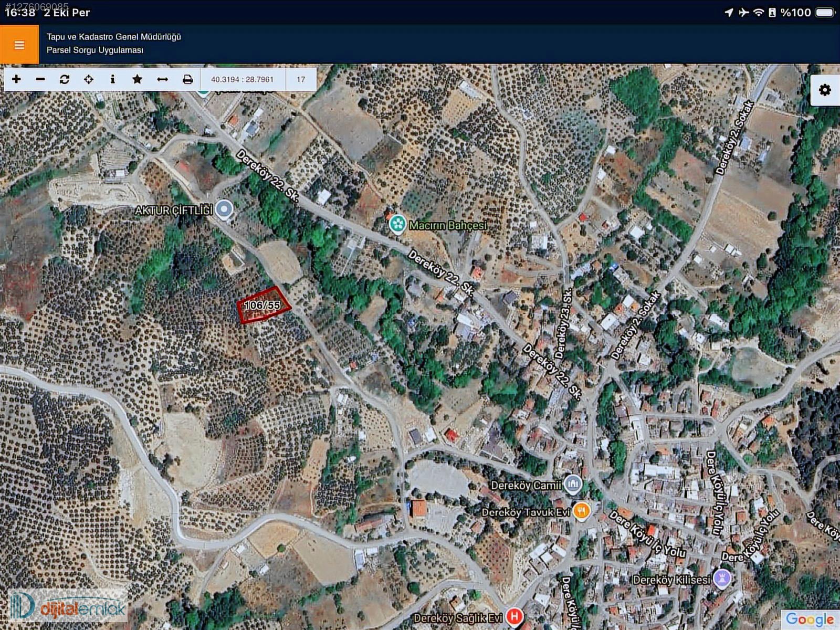Locate my position with crosshair tool
The width and height of the screenshot is (840, 630).
(x=89, y=79)
